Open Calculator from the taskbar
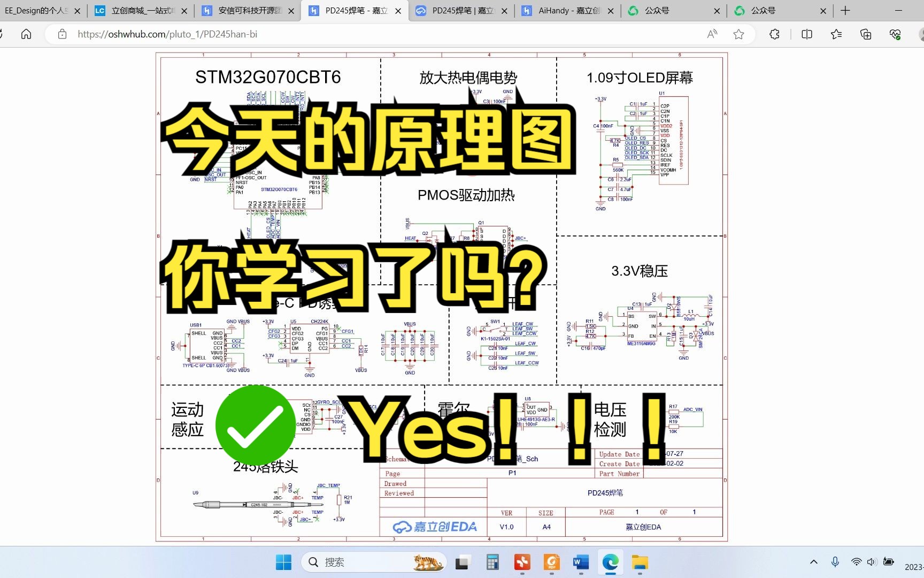Screen dimensions: 924x578 tap(492, 562)
